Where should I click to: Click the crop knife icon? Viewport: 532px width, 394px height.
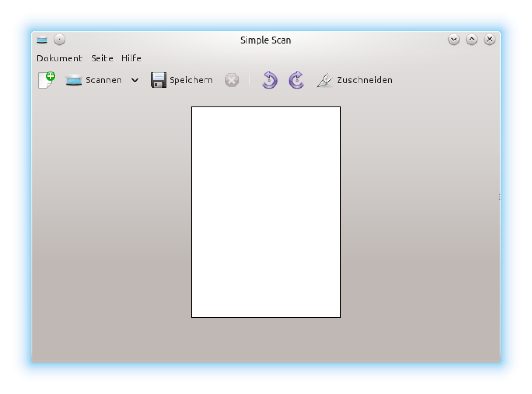click(325, 80)
